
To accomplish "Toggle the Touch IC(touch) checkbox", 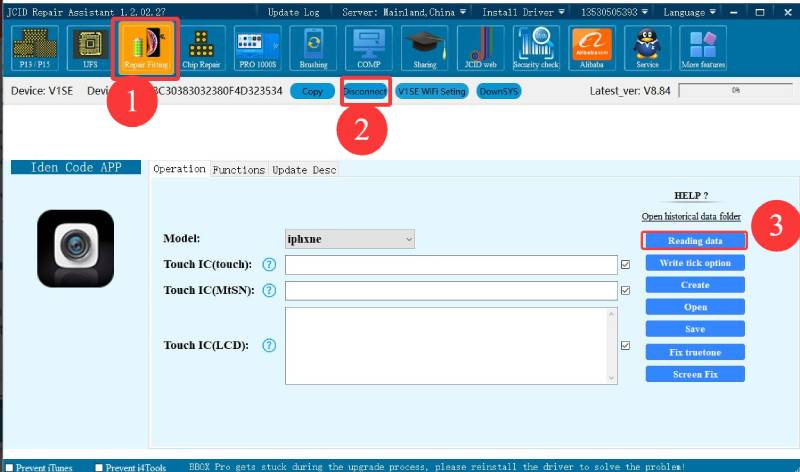I will click(x=626, y=264).
